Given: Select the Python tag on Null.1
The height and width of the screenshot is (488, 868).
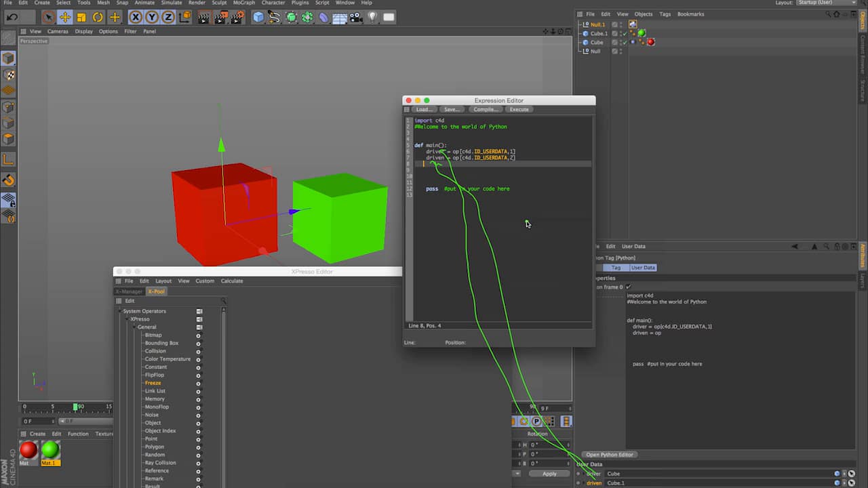Looking at the screenshot, I should click(x=633, y=24).
